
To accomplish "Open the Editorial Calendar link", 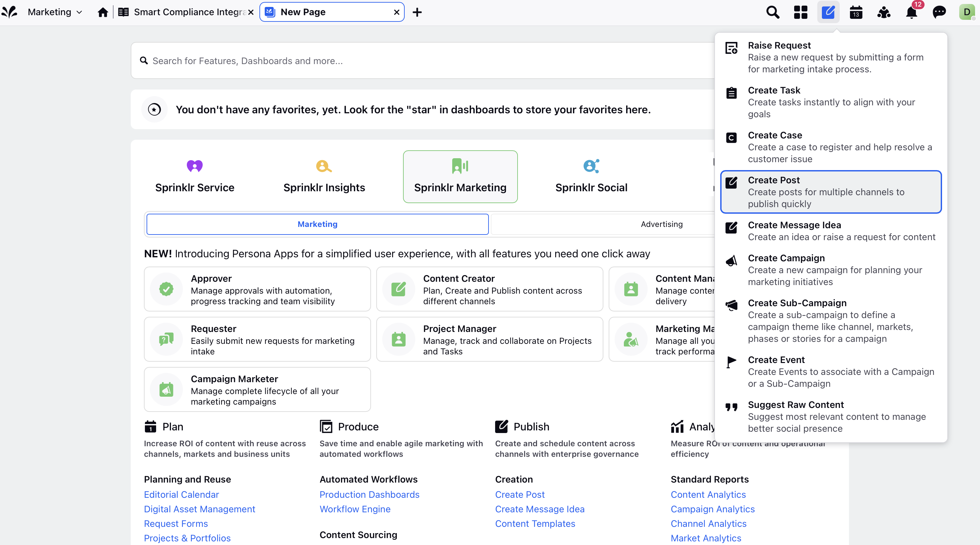I will tap(182, 494).
